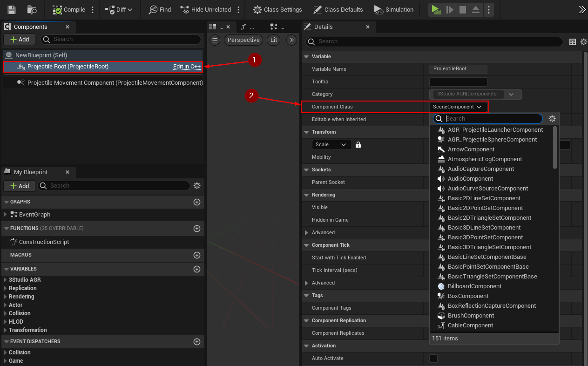The image size is (588, 366).
Task: Open the Component Class dropdown
Action: (458, 107)
